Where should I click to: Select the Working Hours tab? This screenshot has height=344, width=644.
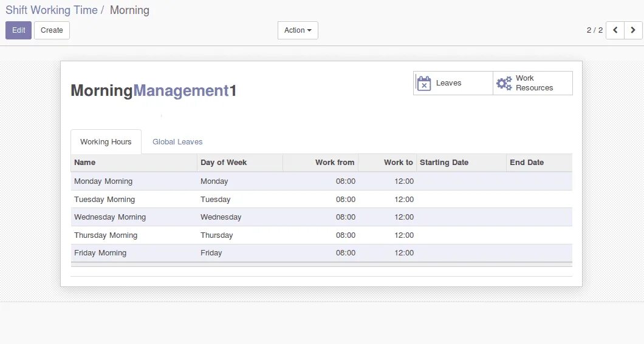coord(106,142)
